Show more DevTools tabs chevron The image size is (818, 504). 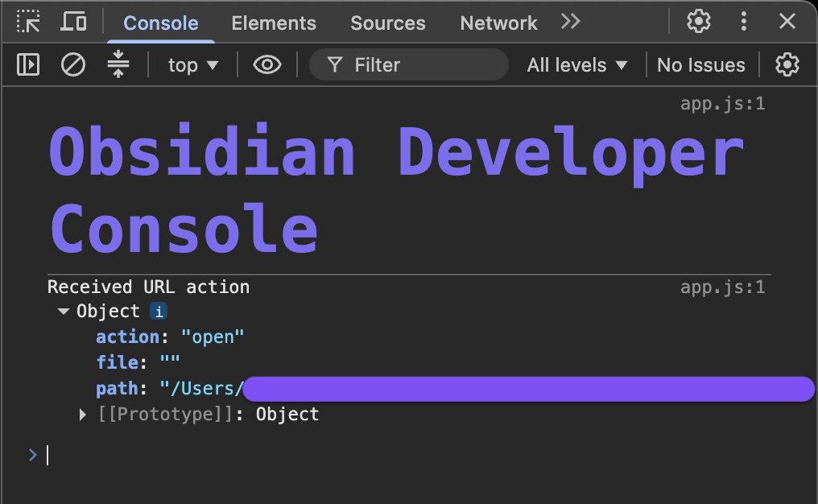tap(570, 22)
